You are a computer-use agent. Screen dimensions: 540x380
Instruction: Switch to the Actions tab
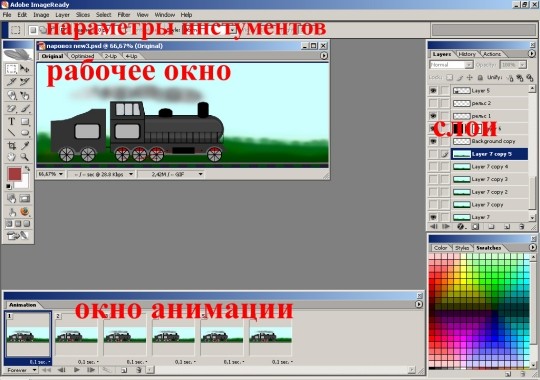[492, 54]
